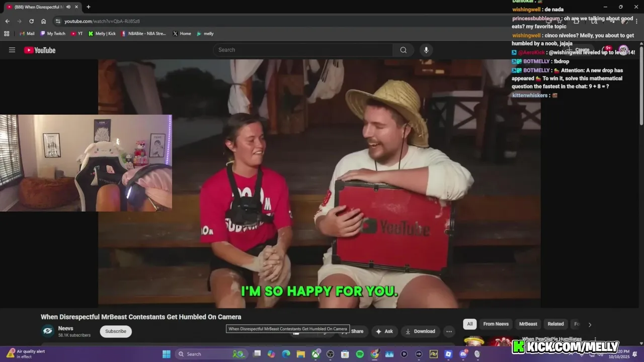Open a new browser tab with the plus
This screenshot has width=644, height=362.
89,7
